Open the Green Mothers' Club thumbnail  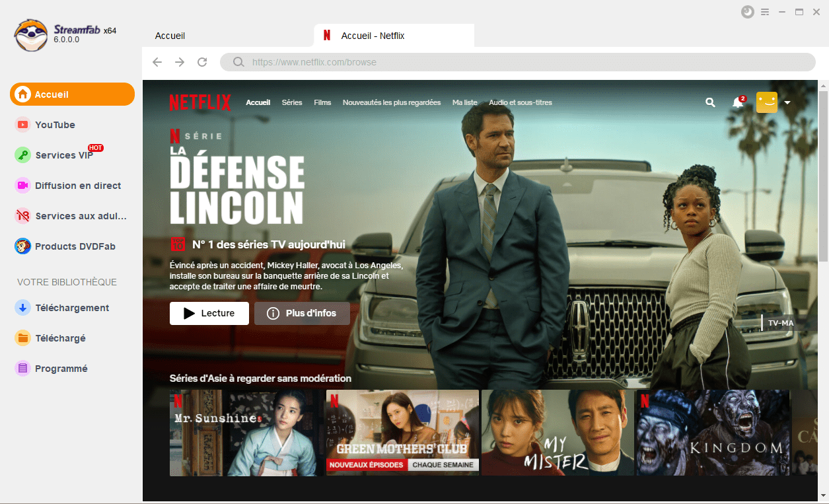tap(402, 433)
